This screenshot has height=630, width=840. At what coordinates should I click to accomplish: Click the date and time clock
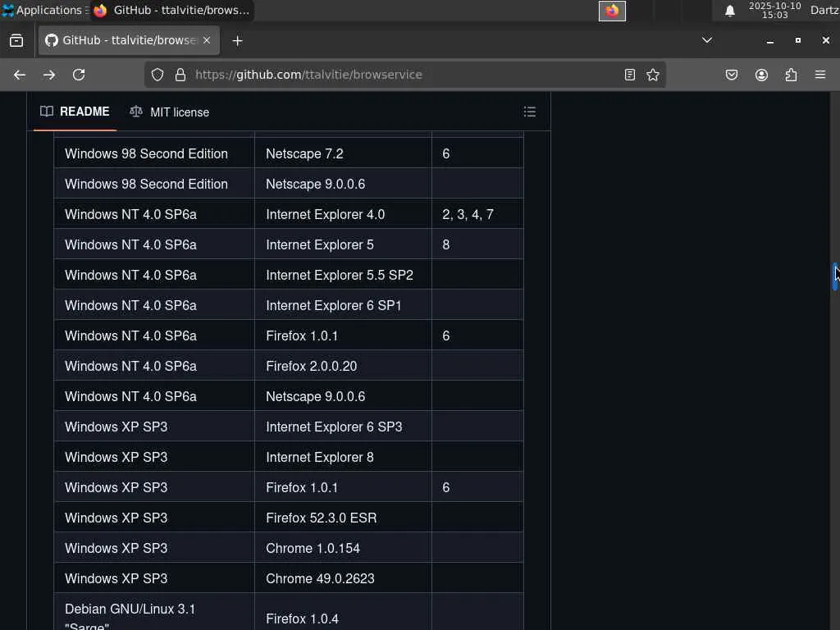coord(774,10)
